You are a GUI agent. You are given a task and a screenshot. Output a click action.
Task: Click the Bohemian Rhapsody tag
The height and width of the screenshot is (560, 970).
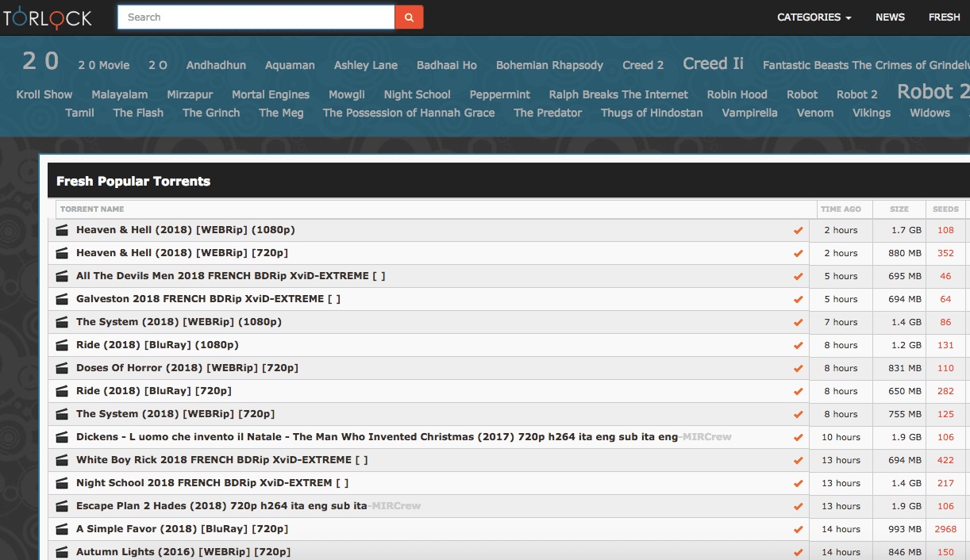click(549, 65)
